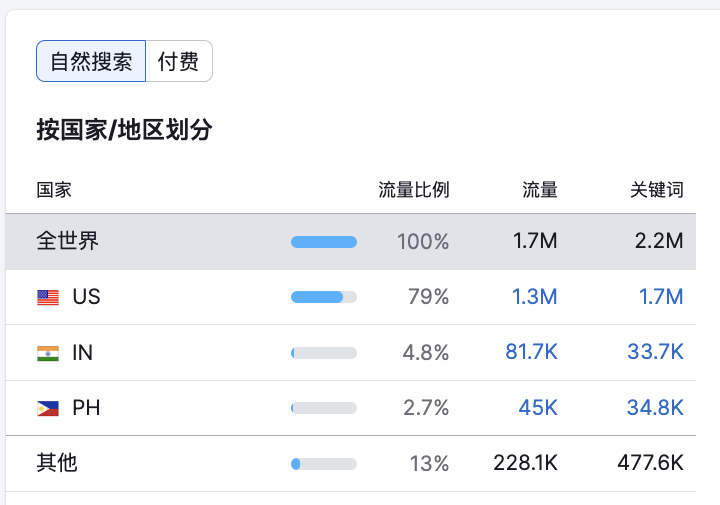
Task: Click the 其他 13% traffic bar
Action: 323,464
